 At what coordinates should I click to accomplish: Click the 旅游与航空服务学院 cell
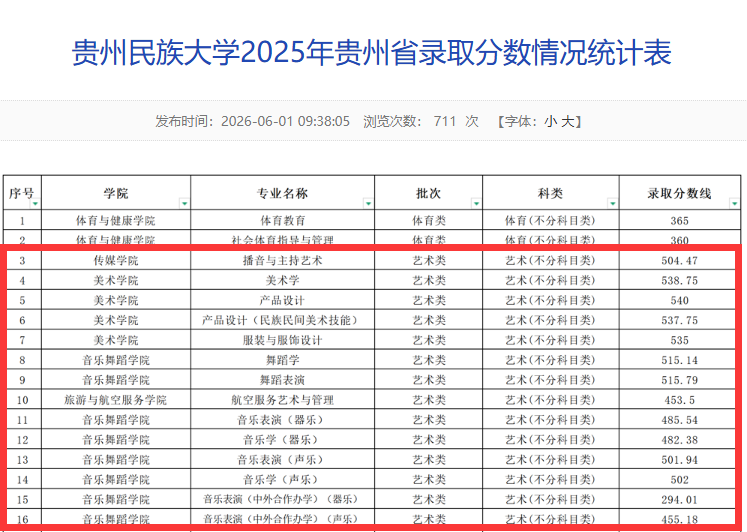click(116, 400)
